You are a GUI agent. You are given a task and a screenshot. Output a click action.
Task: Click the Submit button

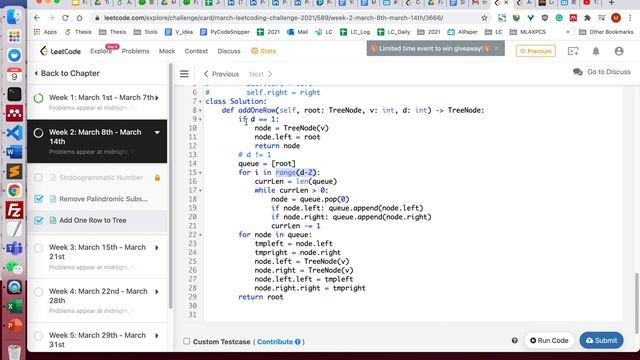(x=601, y=340)
